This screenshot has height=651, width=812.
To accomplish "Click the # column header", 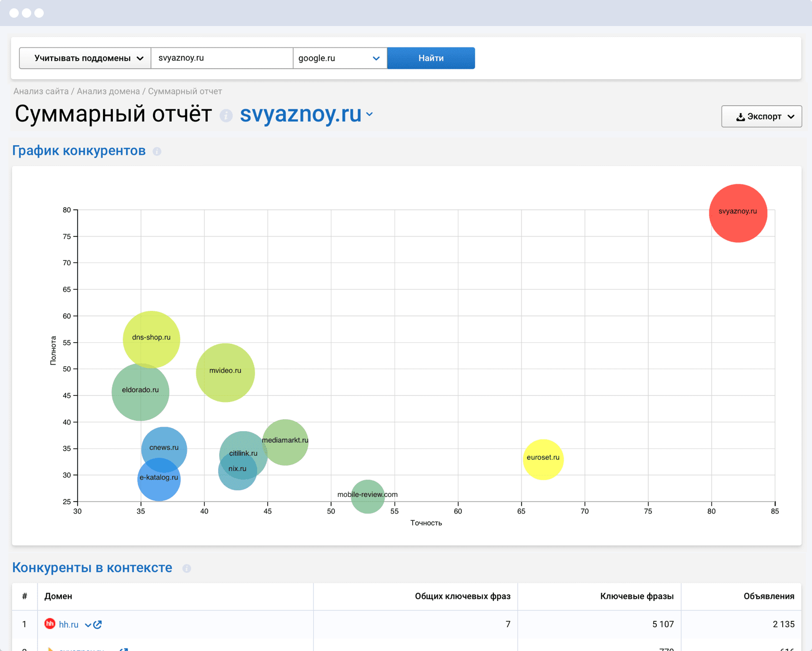I will pyautogui.click(x=24, y=596).
